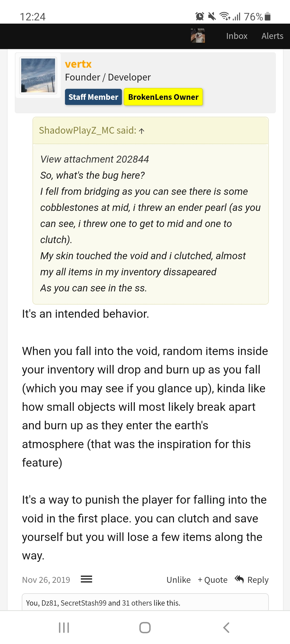The height and width of the screenshot is (644, 290).
Task: Open the Alerts menu
Action: point(272,36)
